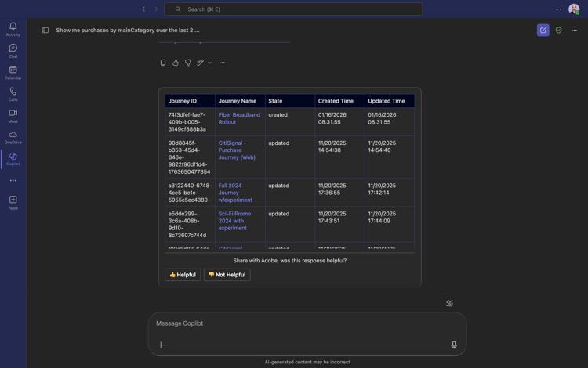The height and width of the screenshot is (368, 588).
Task: Go forward in navigation history
Action: click(x=156, y=9)
